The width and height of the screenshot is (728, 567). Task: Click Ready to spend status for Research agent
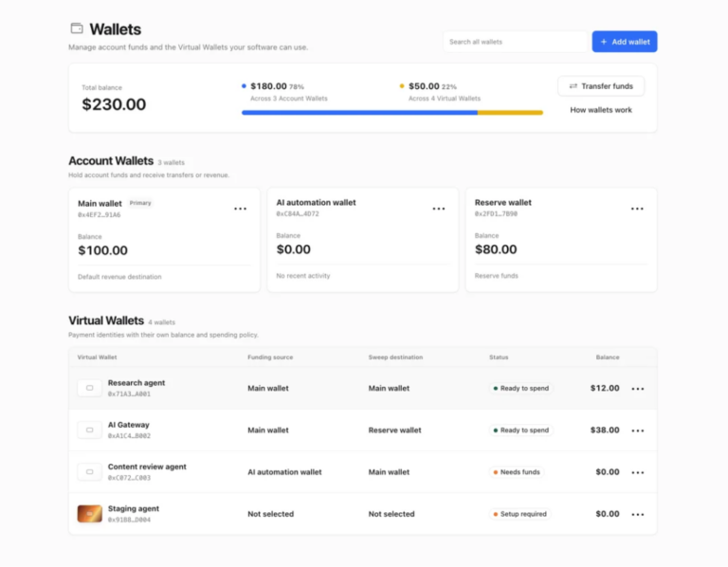click(520, 388)
